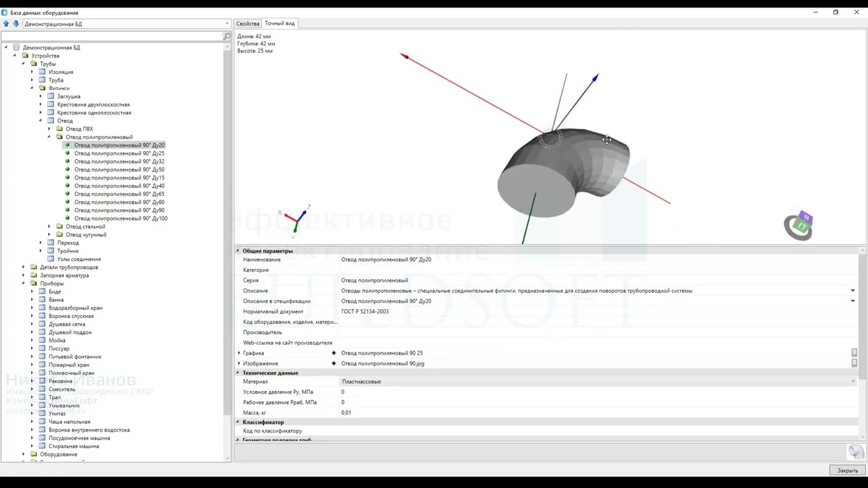Expand the Отвод стальной folder

49,226
